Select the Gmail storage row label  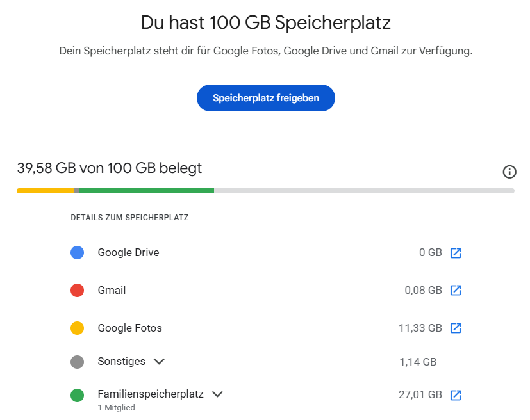point(112,290)
